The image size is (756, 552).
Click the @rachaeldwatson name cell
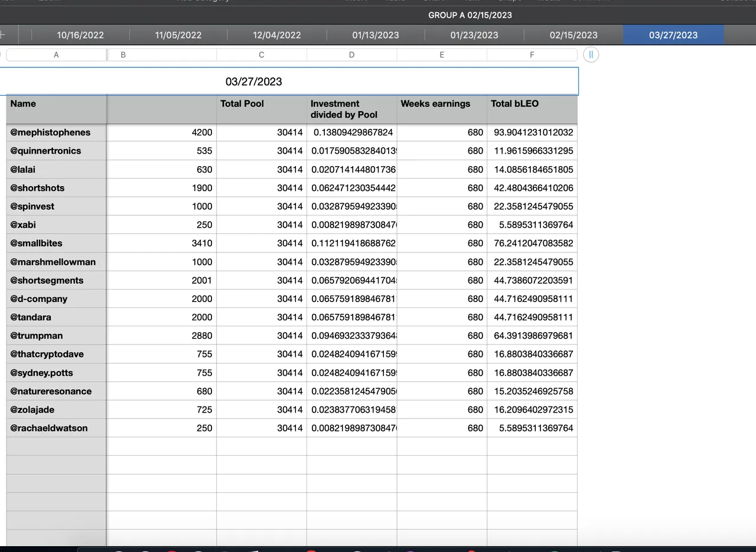pos(57,428)
